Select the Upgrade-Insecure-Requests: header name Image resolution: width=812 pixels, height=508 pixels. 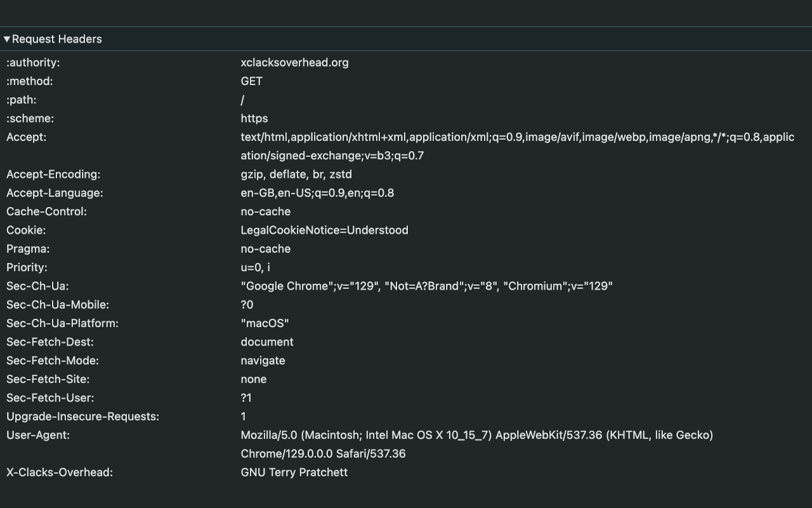point(82,416)
